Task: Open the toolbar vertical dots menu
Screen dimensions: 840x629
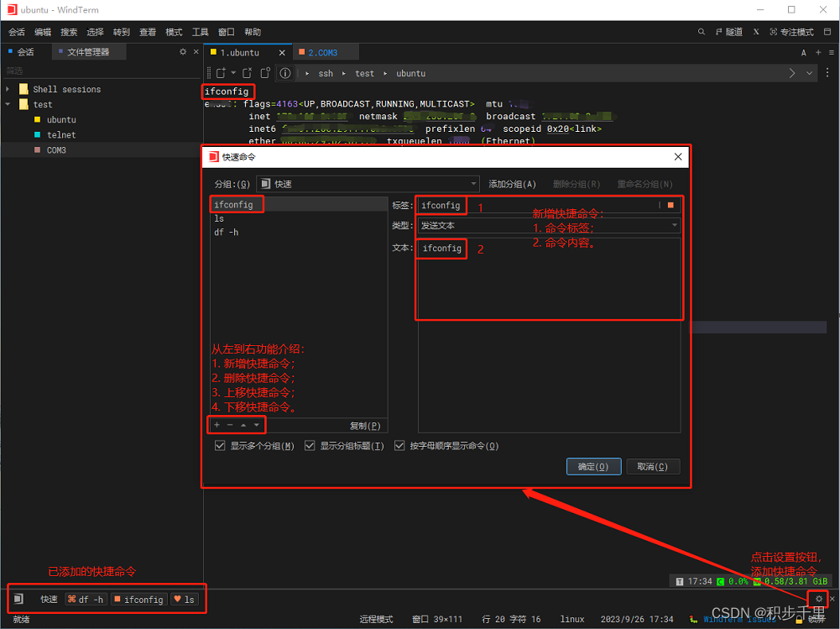Action: coord(827,72)
